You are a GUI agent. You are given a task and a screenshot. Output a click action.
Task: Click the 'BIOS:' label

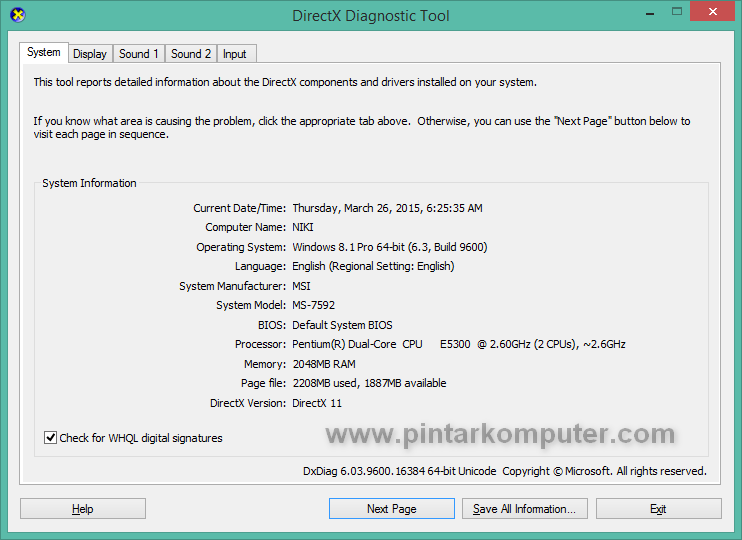[272, 325]
